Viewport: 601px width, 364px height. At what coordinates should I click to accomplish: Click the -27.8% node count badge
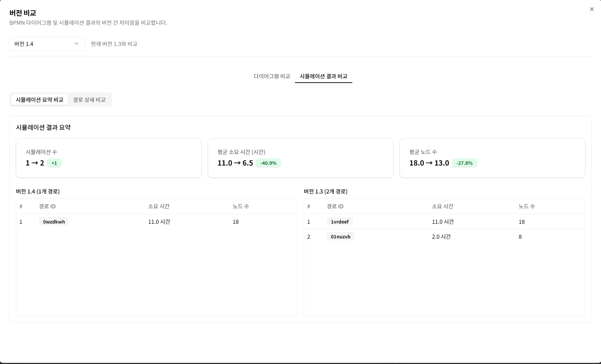pyautogui.click(x=465, y=163)
